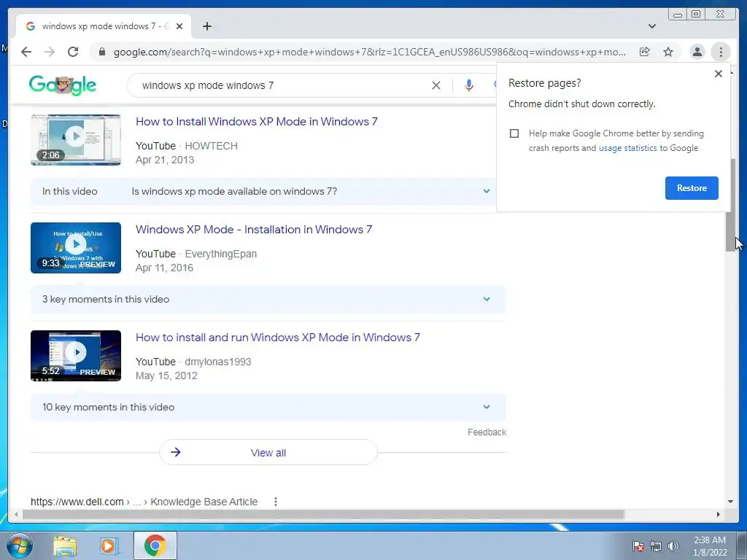Share this page using the share icon
This screenshot has height=560, width=747.
point(644,52)
